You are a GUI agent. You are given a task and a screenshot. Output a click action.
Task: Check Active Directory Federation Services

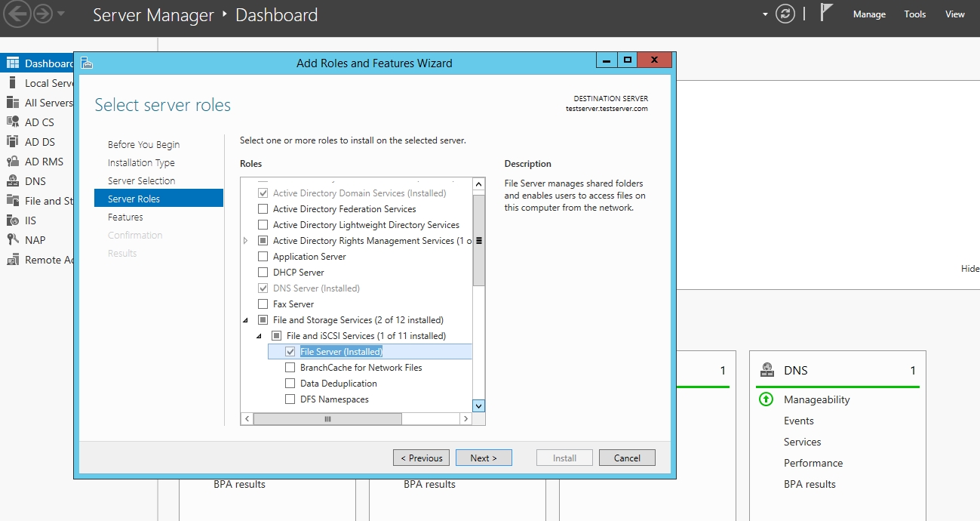point(263,209)
